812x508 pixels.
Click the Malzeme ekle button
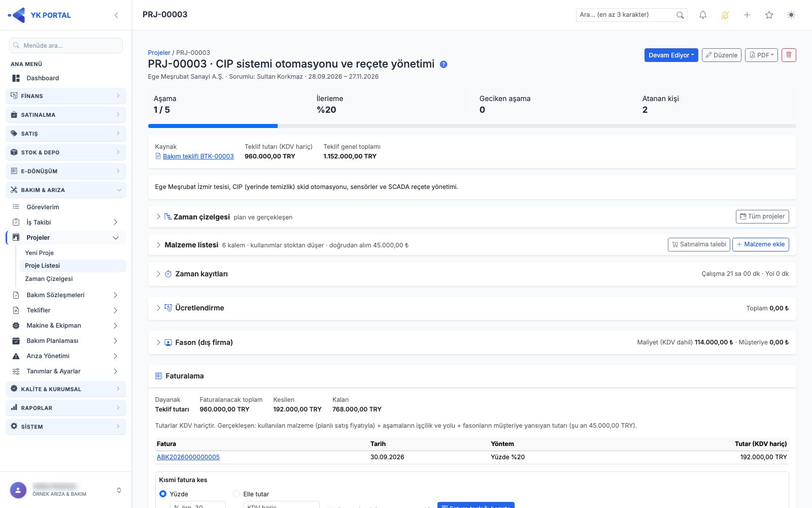(761, 244)
